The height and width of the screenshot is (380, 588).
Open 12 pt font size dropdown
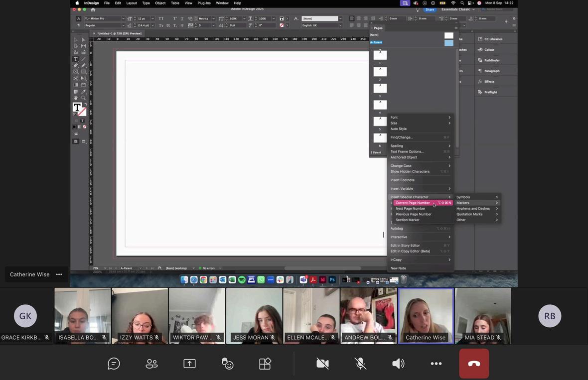152,18
